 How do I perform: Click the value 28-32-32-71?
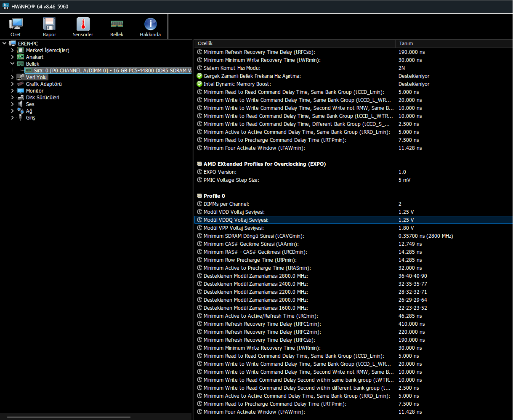pos(413,292)
